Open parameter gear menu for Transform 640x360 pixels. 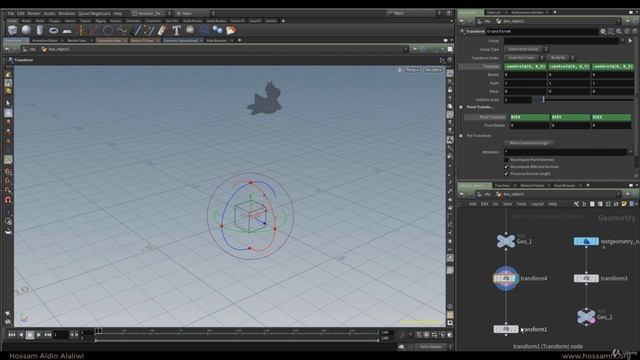(603, 31)
